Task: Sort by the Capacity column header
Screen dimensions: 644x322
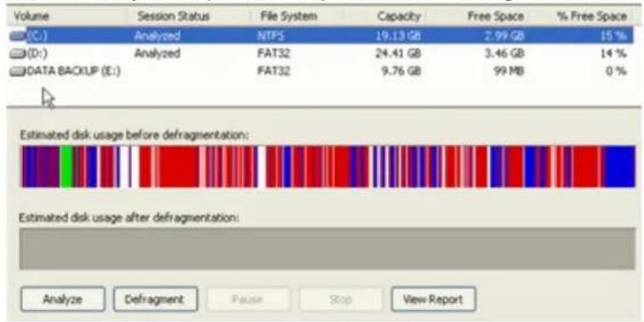Action: click(399, 16)
